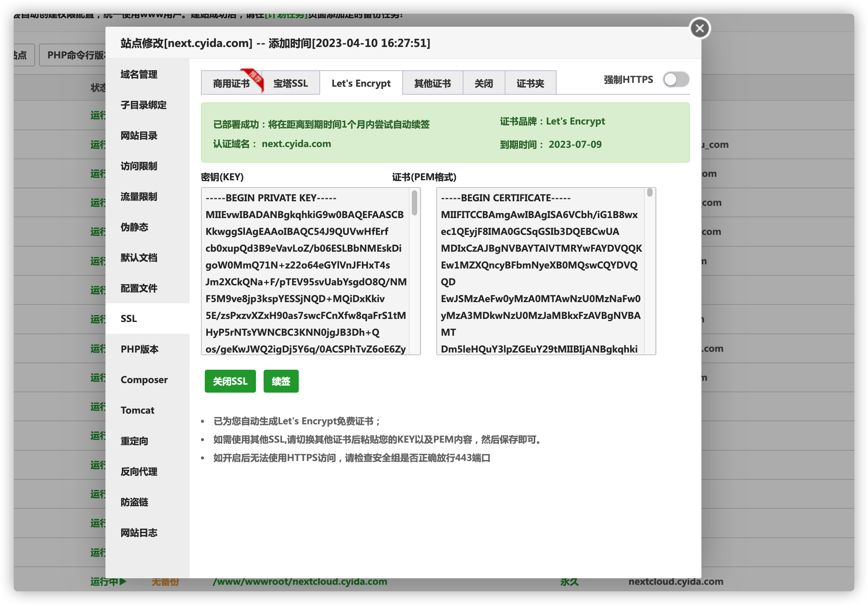The width and height of the screenshot is (868, 605).
Task: Select the Let's Encrypt tab
Action: [x=361, y=83]
